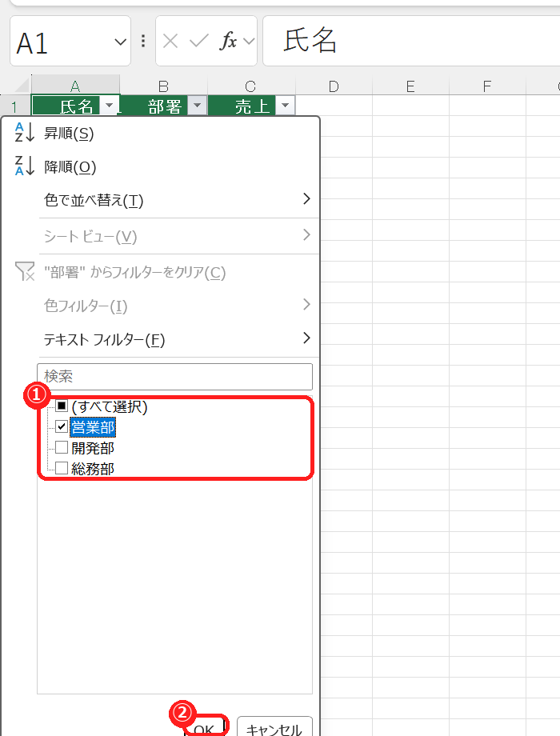Click the テキスト フィルター chevron arrow

pyautogui.click(x=306, y=338)
